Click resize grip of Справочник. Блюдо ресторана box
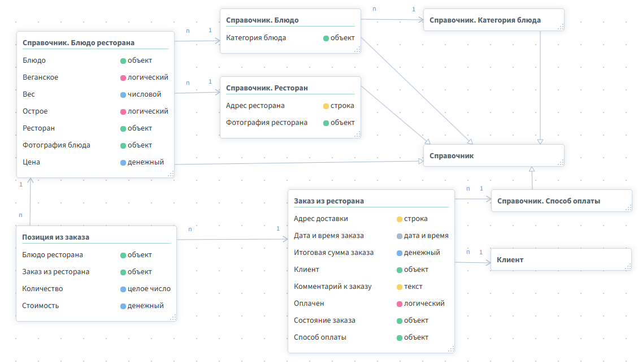The image size is (642, 364). point(171,174)
